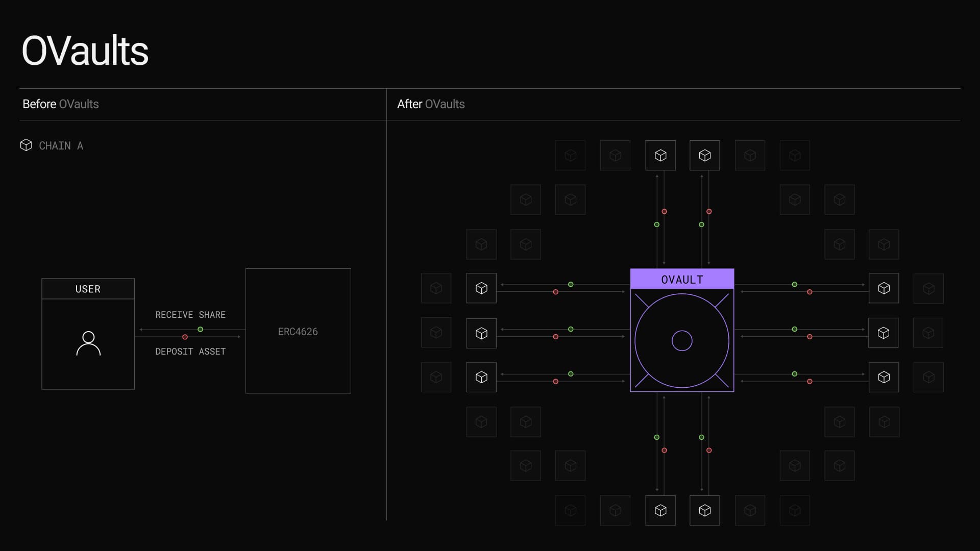Click the Chain A cube icon
Viewport: 980px width, 551px height.
pos(26,145)
